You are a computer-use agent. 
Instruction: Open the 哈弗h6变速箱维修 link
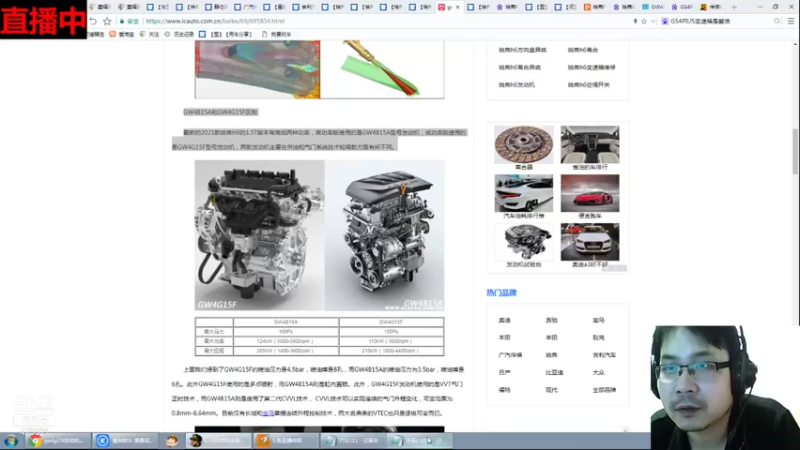click(591, 67)
